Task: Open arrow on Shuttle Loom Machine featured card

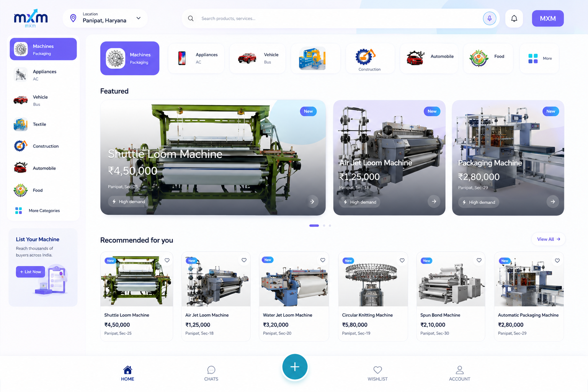Action: [x=312, y=201]
